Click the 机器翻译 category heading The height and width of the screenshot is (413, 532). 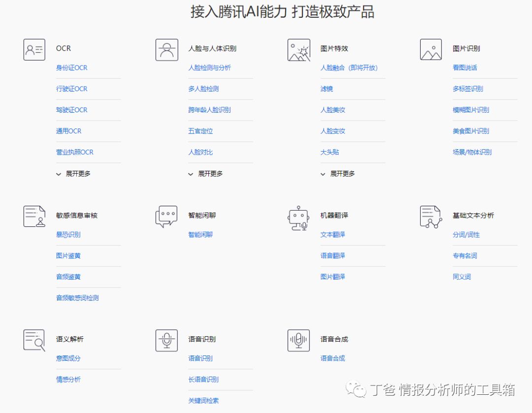tap(334, 215)
